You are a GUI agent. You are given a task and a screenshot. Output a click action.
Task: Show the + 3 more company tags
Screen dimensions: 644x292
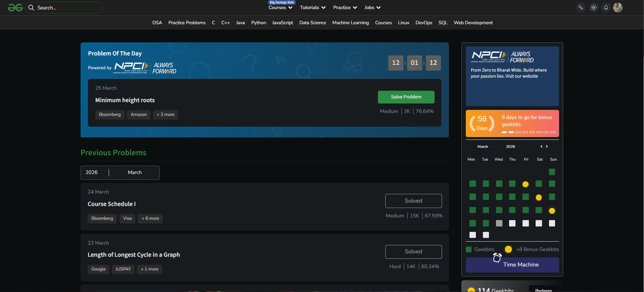[x=165, y=115]
